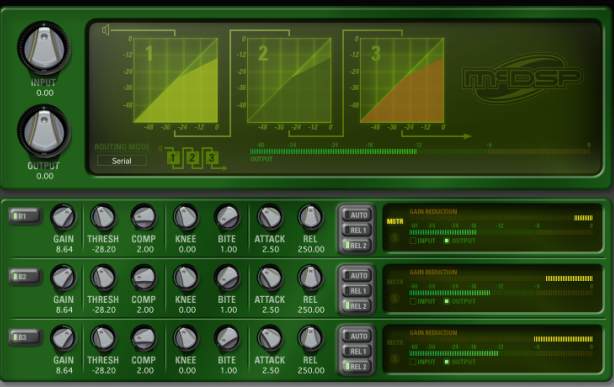The width and height of the screenshot is (614, 387).
Task: Select compressor graph 2
Action: pos(289,80)
